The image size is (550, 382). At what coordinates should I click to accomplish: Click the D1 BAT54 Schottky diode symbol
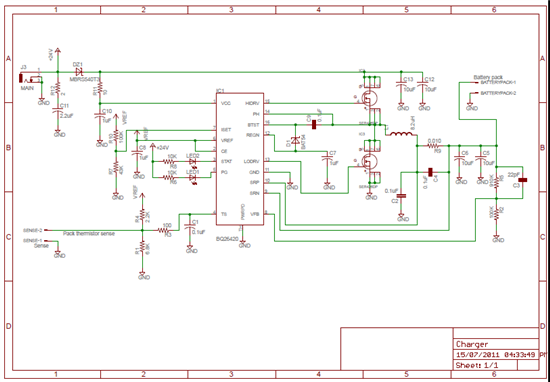coord(295,141)
